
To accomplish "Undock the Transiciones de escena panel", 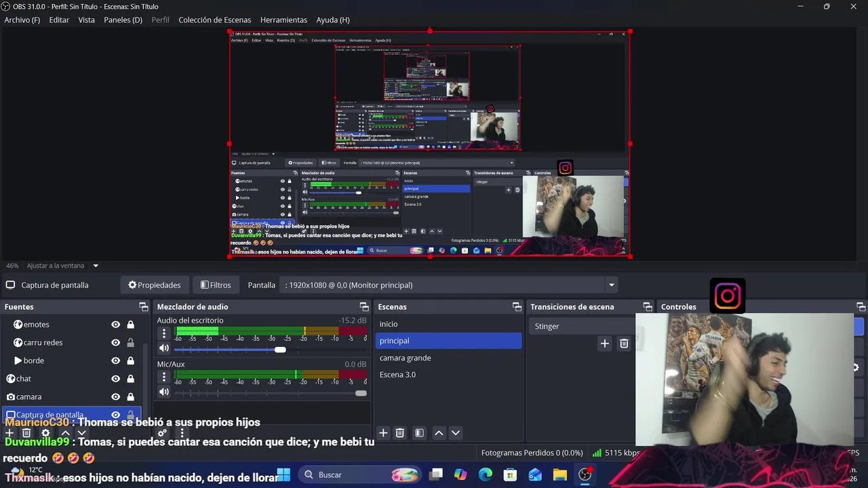I will (648, 307).
